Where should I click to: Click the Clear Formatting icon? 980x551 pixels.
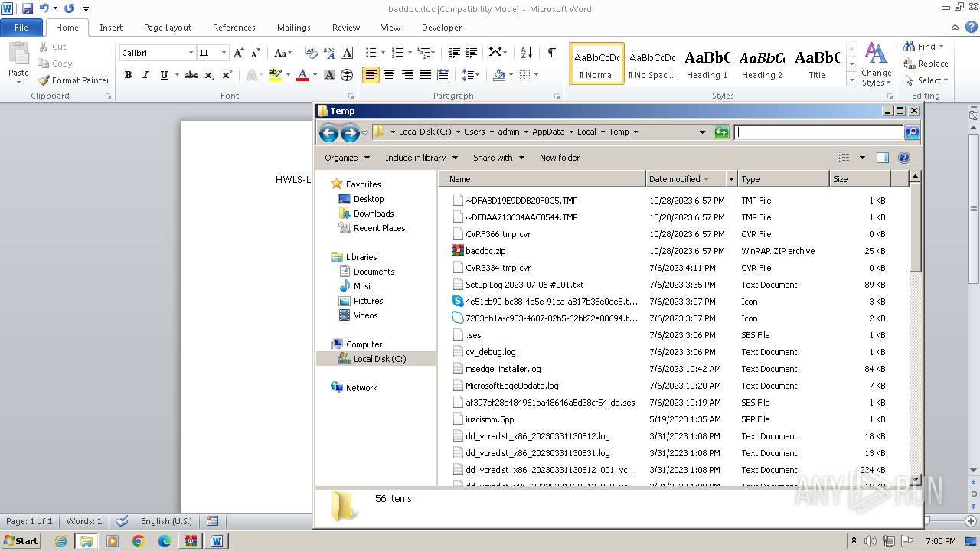(312, 53)
